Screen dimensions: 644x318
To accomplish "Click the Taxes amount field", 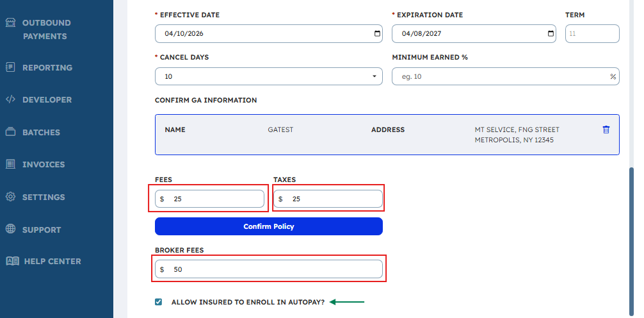I will (333, 199).
